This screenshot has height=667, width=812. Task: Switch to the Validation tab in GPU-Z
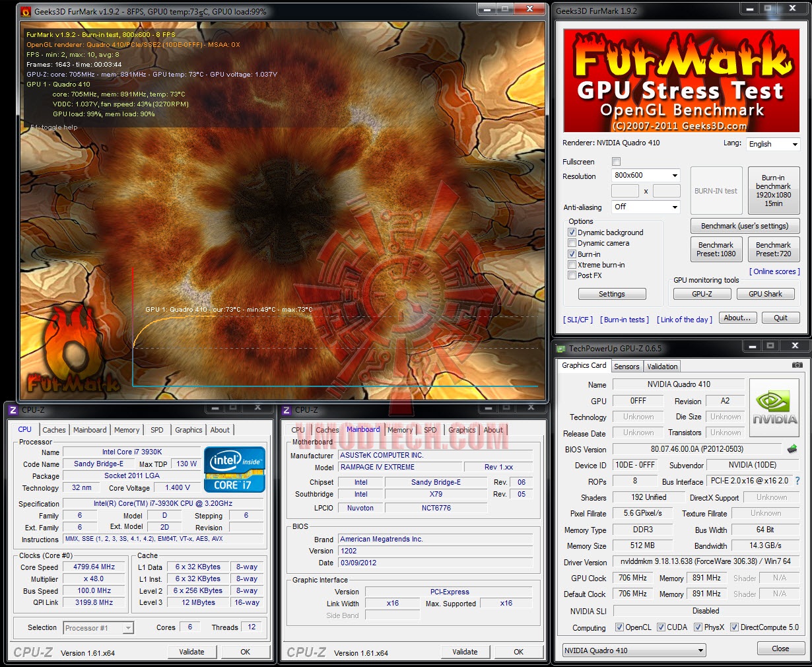pos(662,367)
